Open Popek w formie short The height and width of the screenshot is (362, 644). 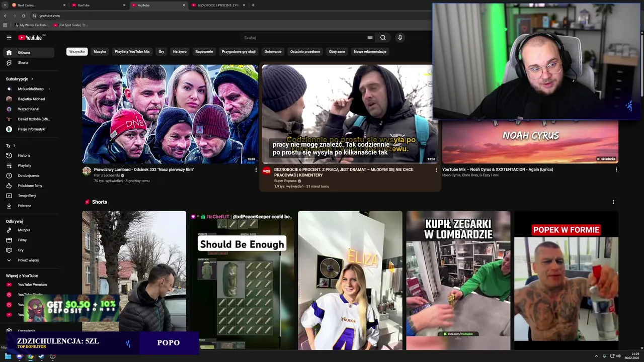pos(566,280)
